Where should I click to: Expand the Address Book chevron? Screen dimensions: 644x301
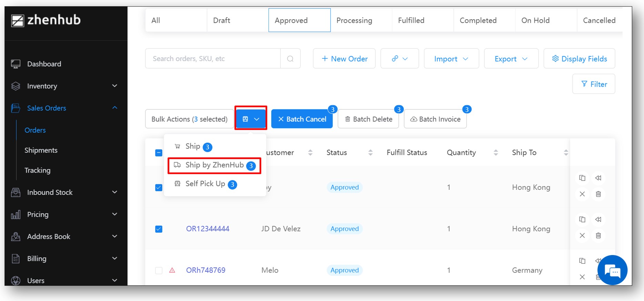coord(115,236)
